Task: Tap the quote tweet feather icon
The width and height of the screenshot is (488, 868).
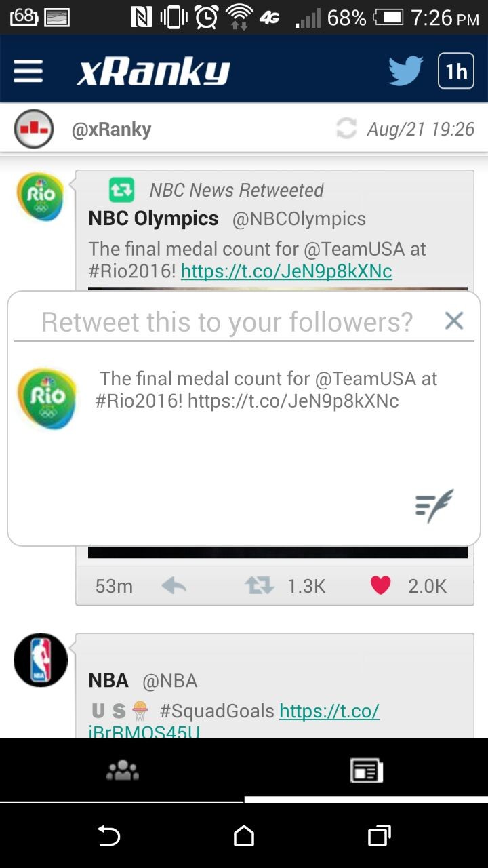Action: (434, 506)
